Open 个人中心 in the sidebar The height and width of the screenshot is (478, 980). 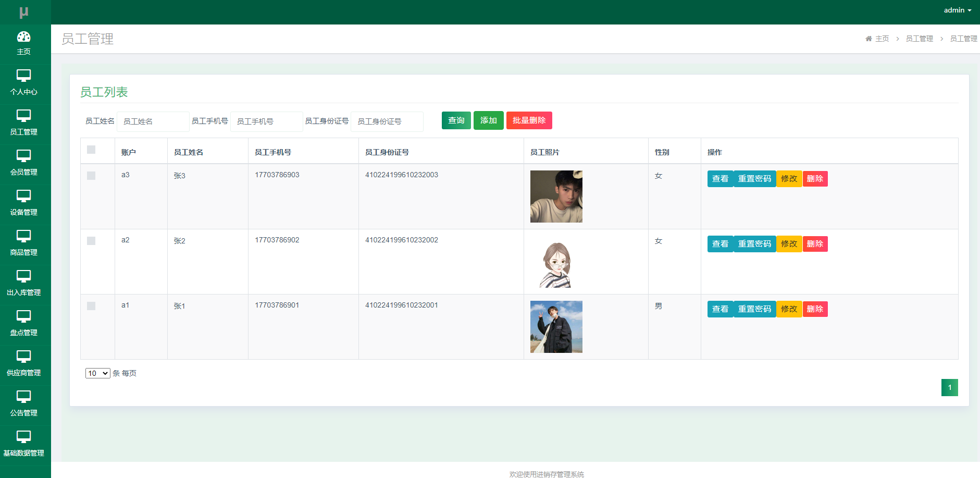pos(24,82)
